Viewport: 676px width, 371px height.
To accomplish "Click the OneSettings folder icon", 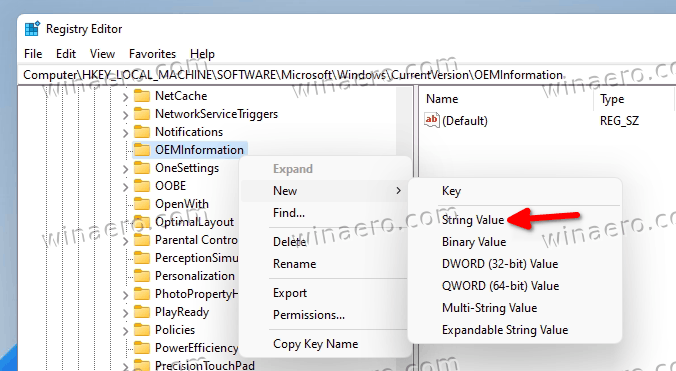I will pyautogui.click(x=141, y=168).
